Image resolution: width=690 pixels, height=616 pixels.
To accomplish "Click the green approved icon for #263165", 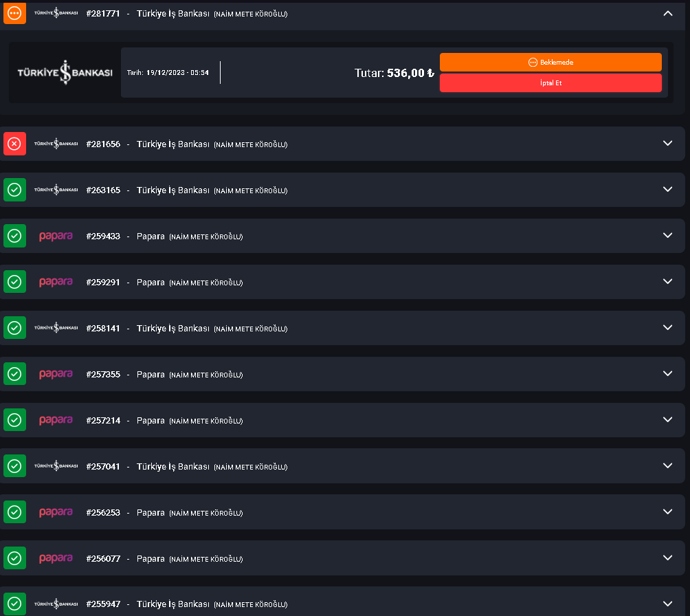I will 14,190.
